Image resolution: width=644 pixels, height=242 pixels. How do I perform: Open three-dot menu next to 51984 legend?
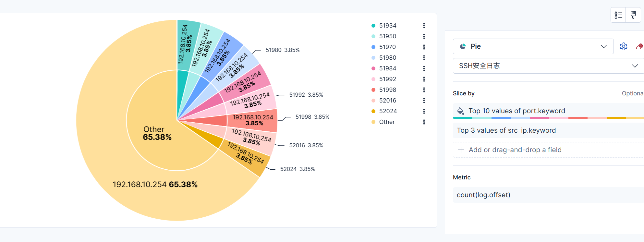click(424, 68)
